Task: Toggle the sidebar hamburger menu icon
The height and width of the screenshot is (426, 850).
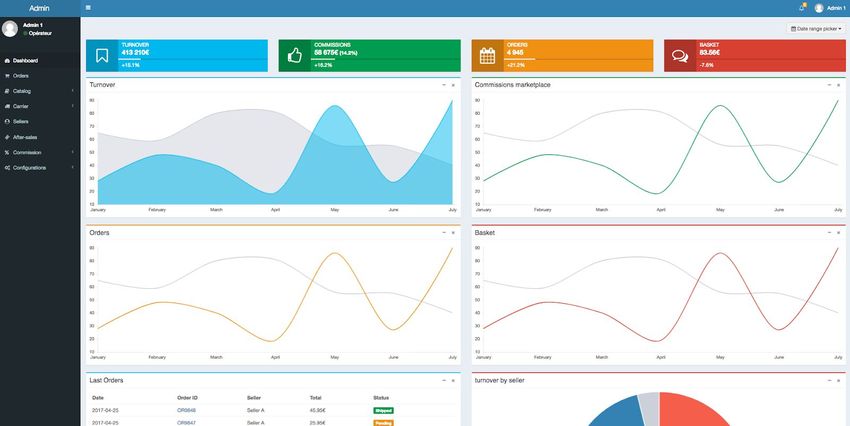Action: [88, 8]
